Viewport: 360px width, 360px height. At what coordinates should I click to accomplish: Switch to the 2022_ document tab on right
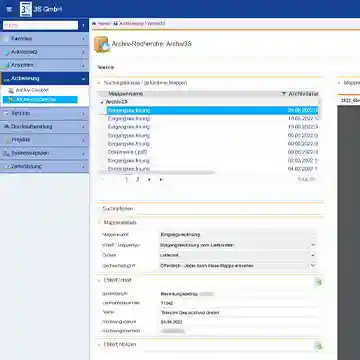pos(350,100)
